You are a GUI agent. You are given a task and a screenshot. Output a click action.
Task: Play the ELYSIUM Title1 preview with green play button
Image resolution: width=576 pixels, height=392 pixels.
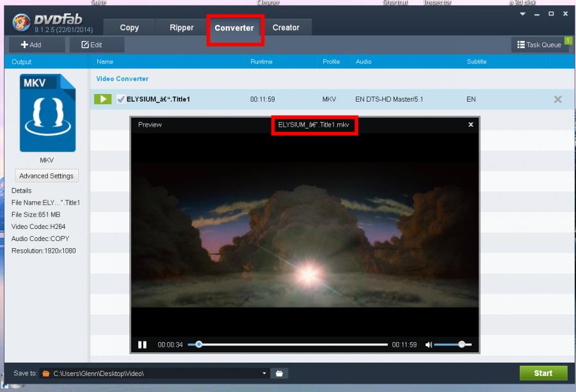(x=103, y=99)
